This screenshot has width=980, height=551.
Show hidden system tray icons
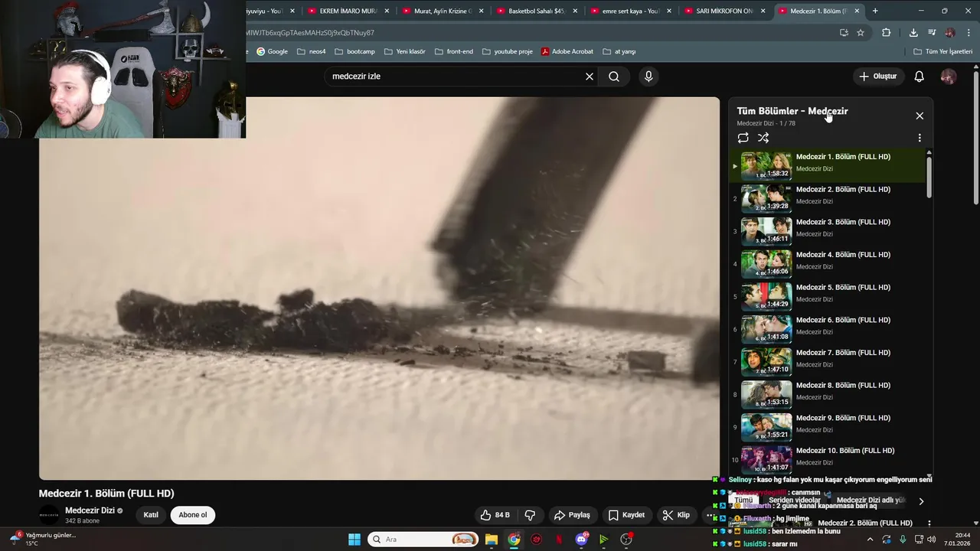[x=870, y=540]
